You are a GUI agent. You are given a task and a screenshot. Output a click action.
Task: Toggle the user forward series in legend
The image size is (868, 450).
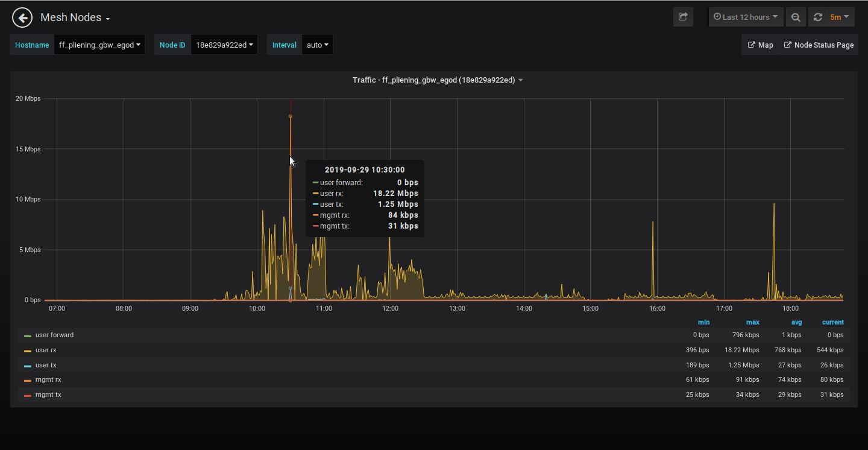[x=54, y=335]
